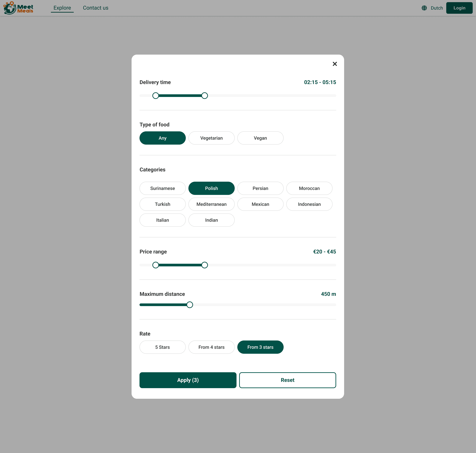Click the Maximum distance slider handle
476x453 pixels.
pos(190,305)
